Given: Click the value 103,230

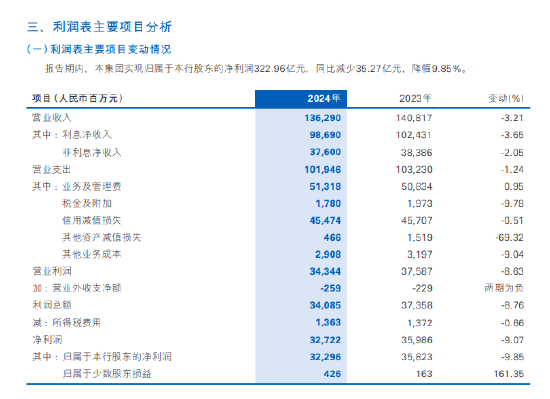Looking at the screenshot, I should click(414, 170).
